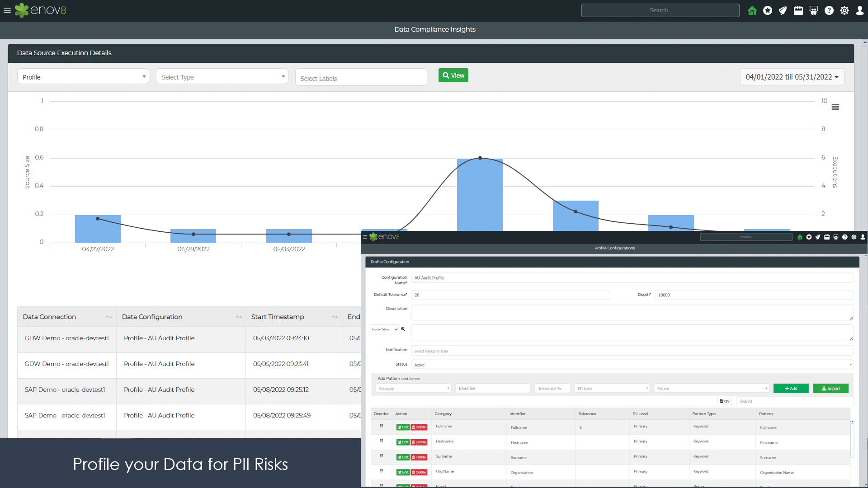The width and height of the screenshot is (868, 488).
Task: Open the Pattern dropdown in Add Pattern
Action: click(712, 389)
